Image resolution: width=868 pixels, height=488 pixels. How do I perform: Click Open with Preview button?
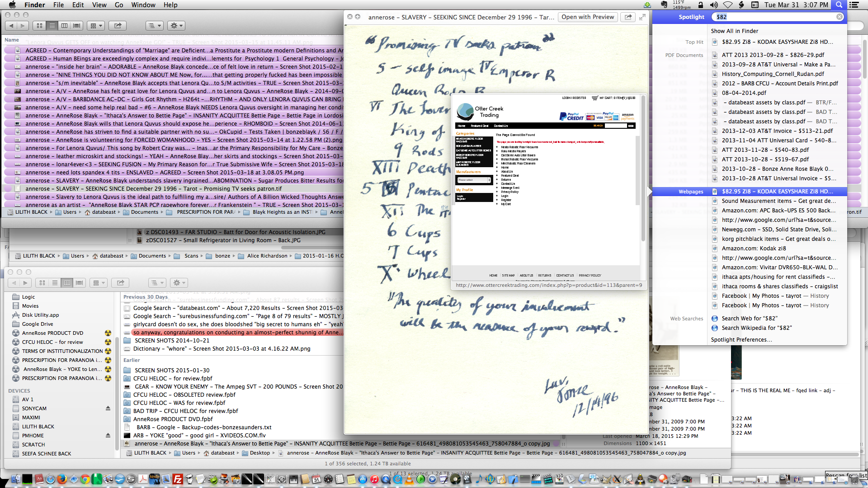[588, 17]
